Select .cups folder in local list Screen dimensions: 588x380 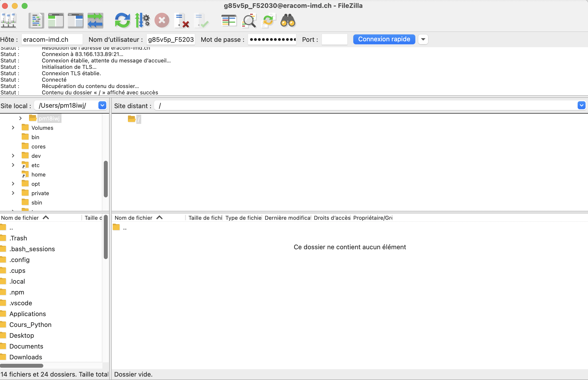(17, 271)
